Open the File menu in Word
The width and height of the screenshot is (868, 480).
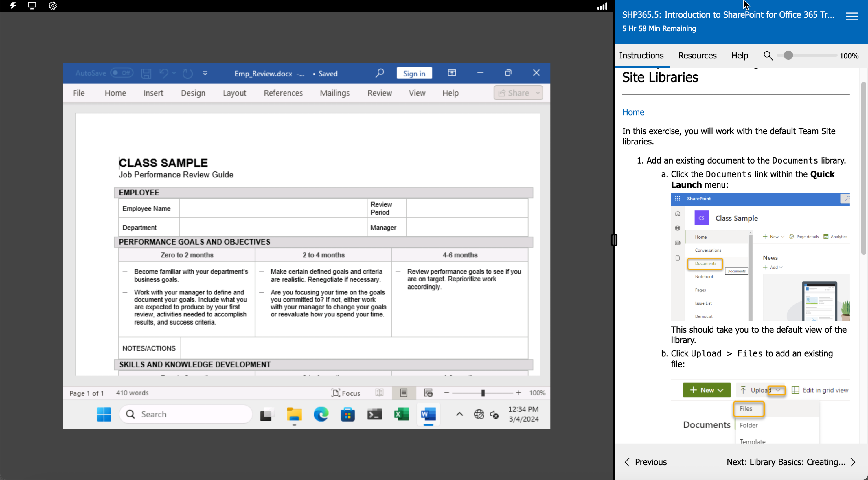(x=78, y=93)
